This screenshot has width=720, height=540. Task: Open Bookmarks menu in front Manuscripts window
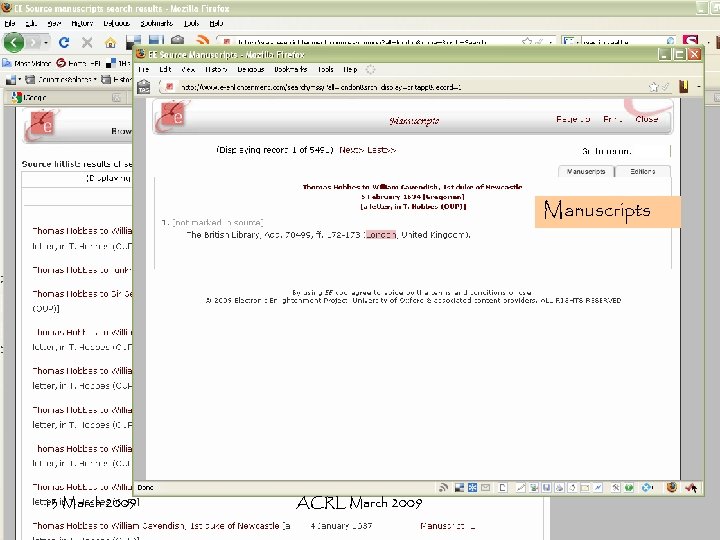pos(291,69)
